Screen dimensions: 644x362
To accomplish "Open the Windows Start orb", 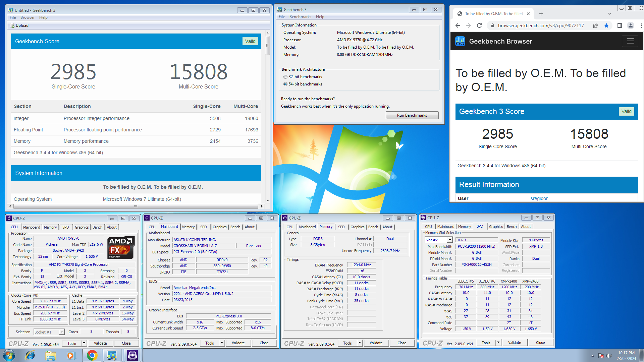I will pyautogui.click(x=9, y=355).
